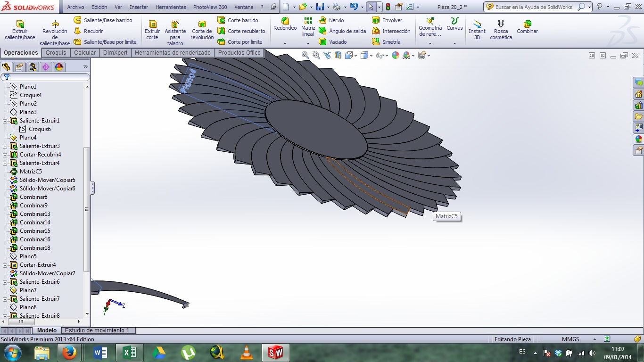Click the rebuild traffic light icon
The width and height of the screenshot is (644, 362).
388,7
